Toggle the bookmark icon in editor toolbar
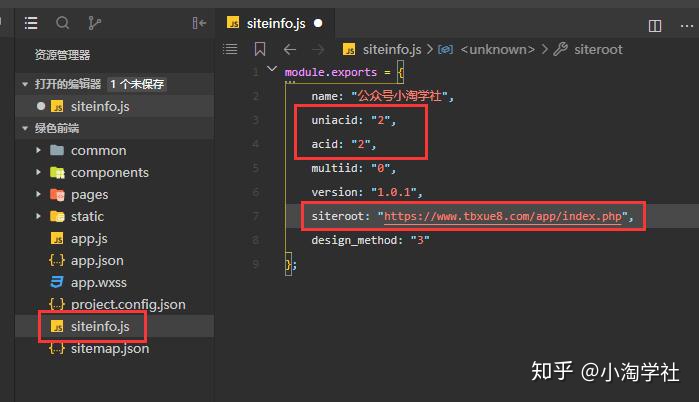The height and width of the screenshot is (402, 699). (x=260, y=49)
